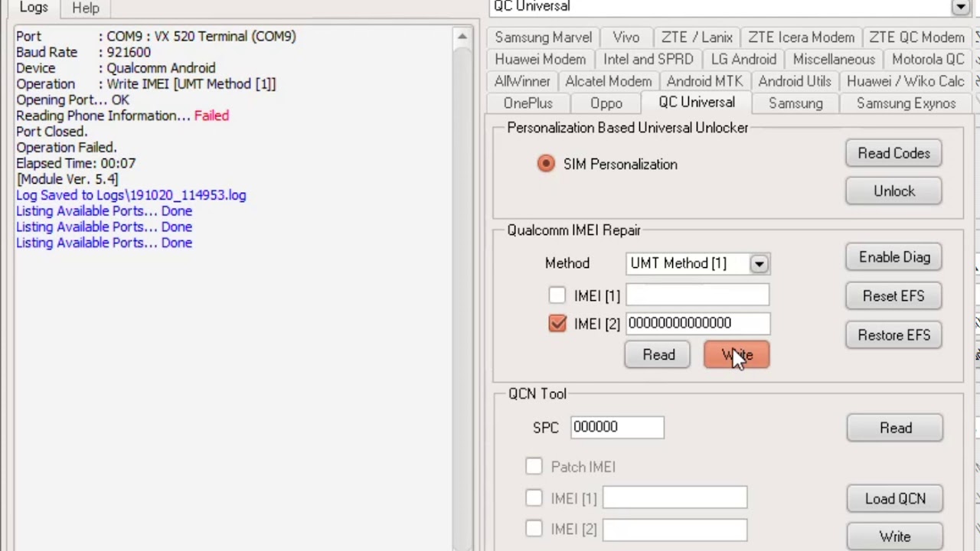Click the Restore EFS button
The image size is (980, 551).
click(893, 335)
